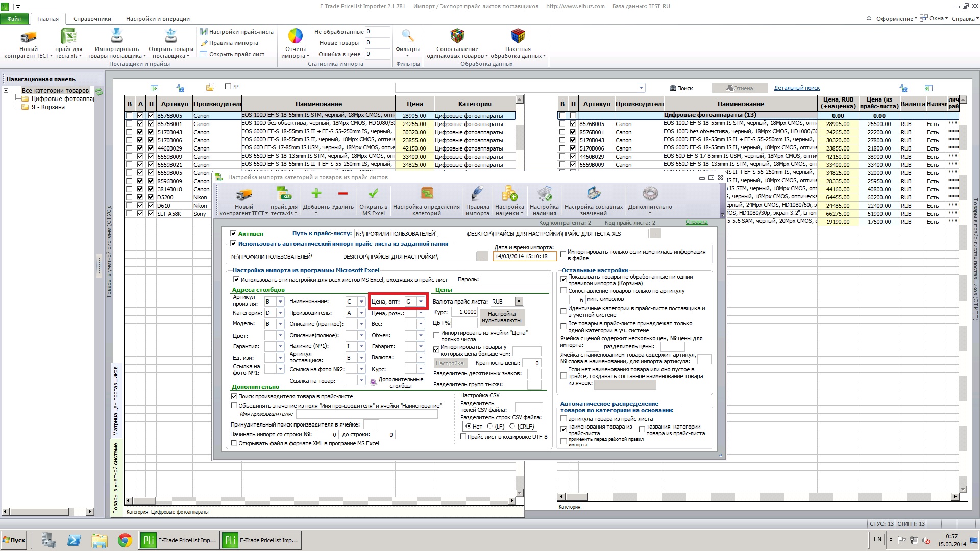Open the 'Категория' column dropdown
Viewport: 980px width, 551px height.
tap(280, 313)
